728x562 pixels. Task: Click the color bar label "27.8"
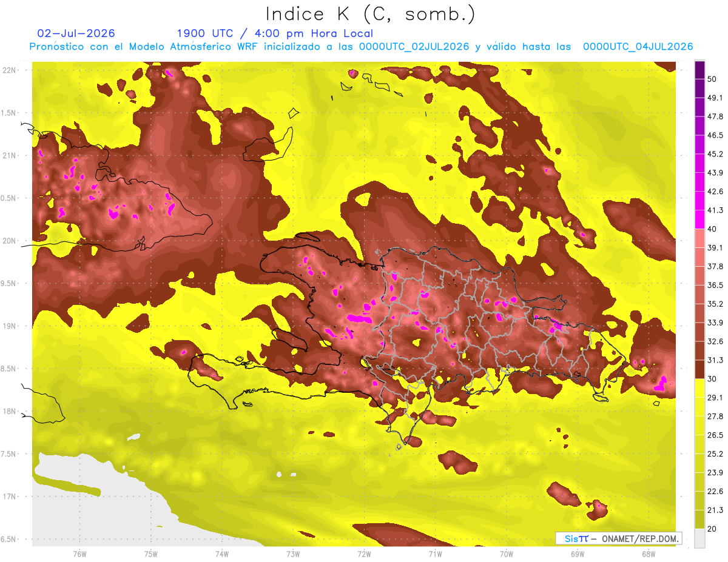[716, 416]
